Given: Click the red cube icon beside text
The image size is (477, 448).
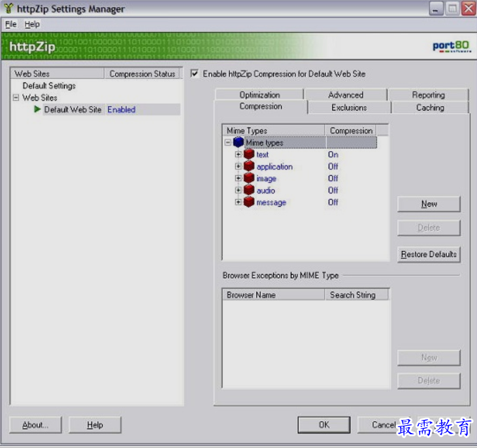Looking at the screenshot, I should (249, 154).
